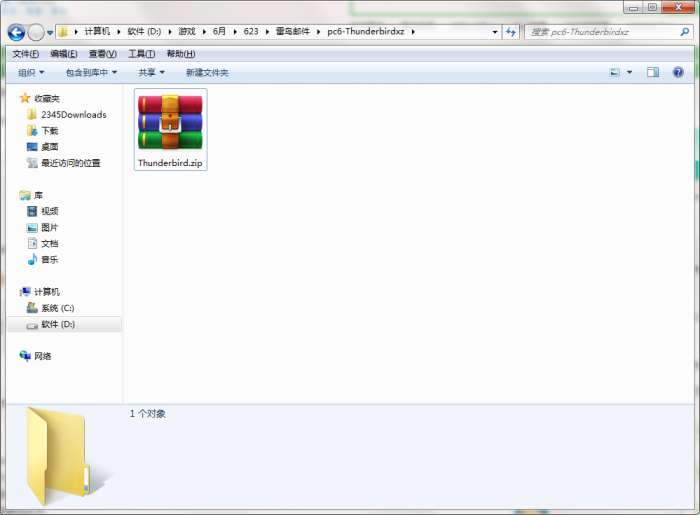
Task: Open 文档 library
Action: 43,244
